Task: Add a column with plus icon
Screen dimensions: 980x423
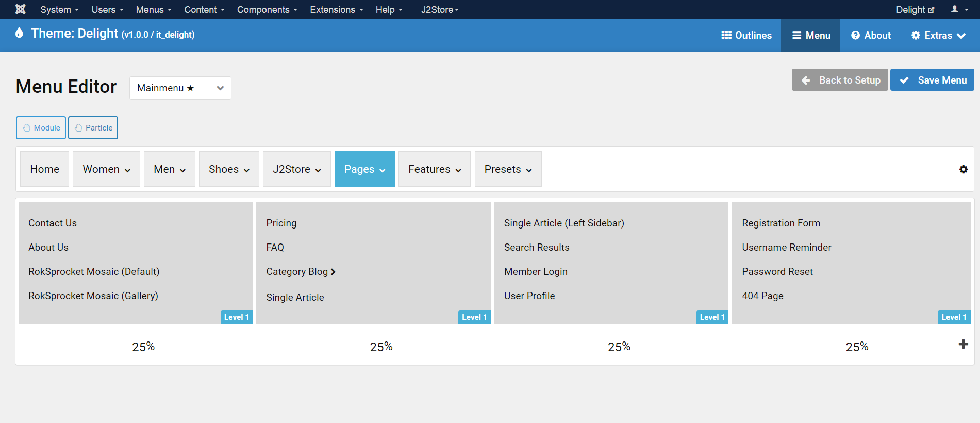Action: 963,344
